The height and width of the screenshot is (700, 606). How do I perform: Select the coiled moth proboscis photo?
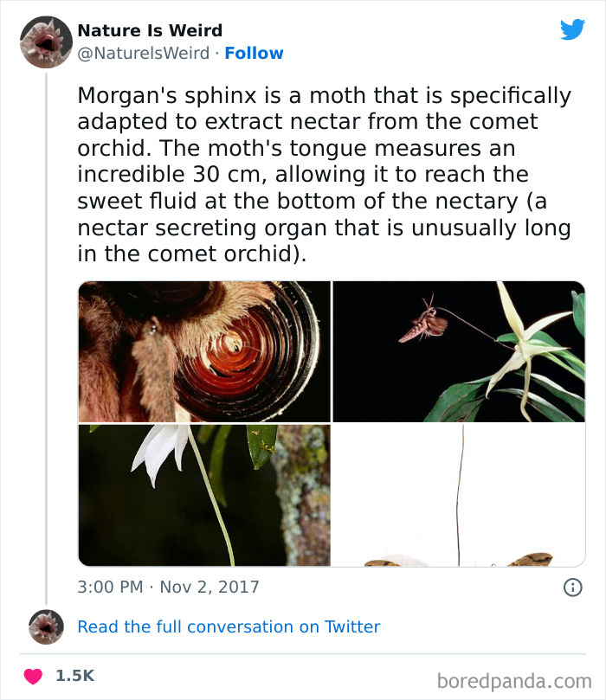(x=203, y=350)
